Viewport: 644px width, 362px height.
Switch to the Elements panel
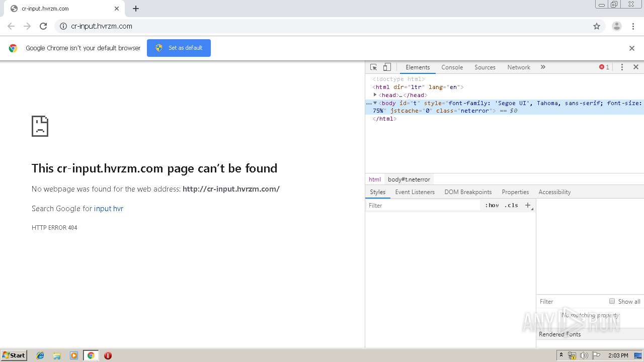(418, 67)
